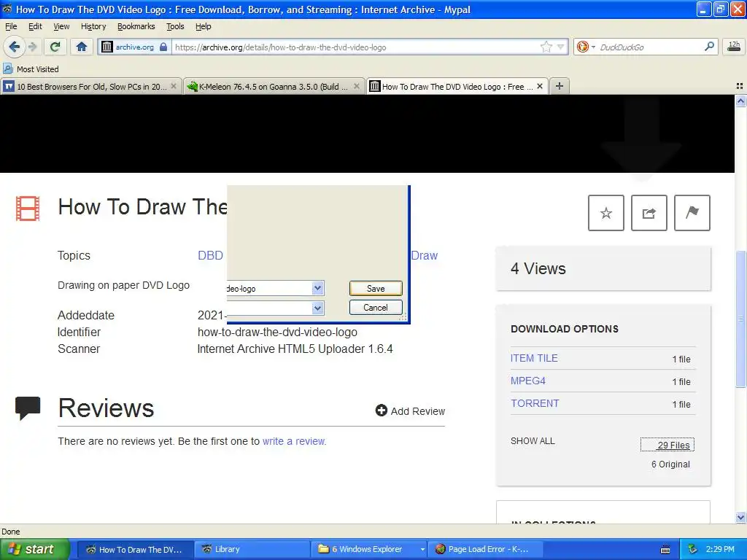
Task: Flag this item with flag icon
Action: coord(692,213)
